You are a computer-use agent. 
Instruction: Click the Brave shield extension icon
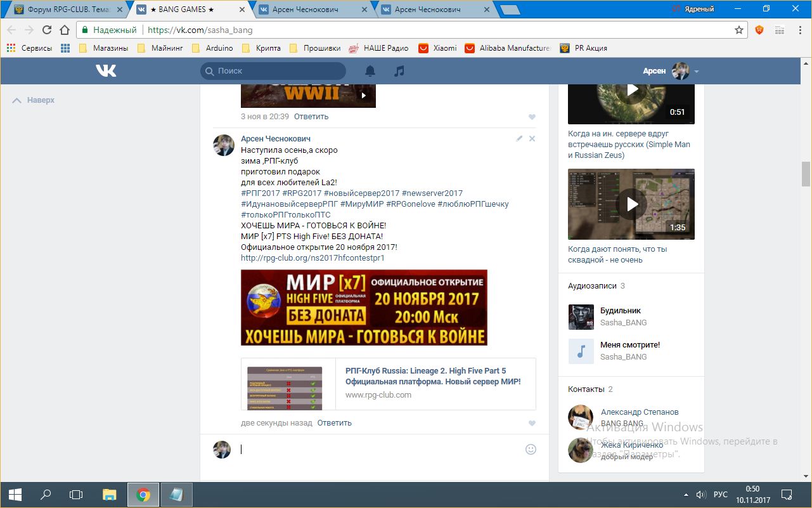click(x=759, y=30)
